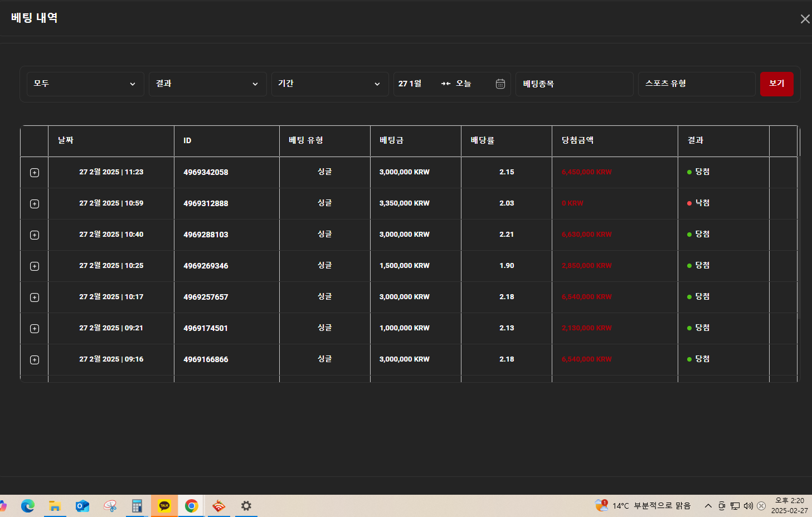Click the 베팅종목 input field

coord(574,84)
